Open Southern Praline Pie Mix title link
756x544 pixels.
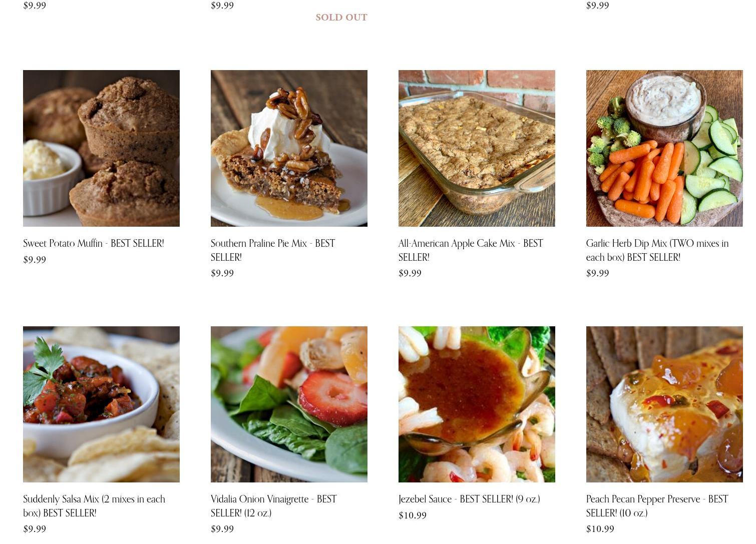click(273, 250)
